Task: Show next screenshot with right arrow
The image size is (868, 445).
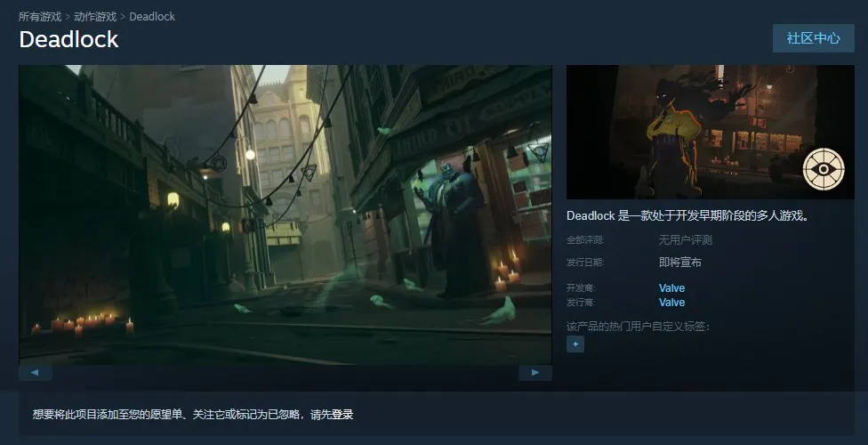Action: pyautogui.click(x=535, y=372)
